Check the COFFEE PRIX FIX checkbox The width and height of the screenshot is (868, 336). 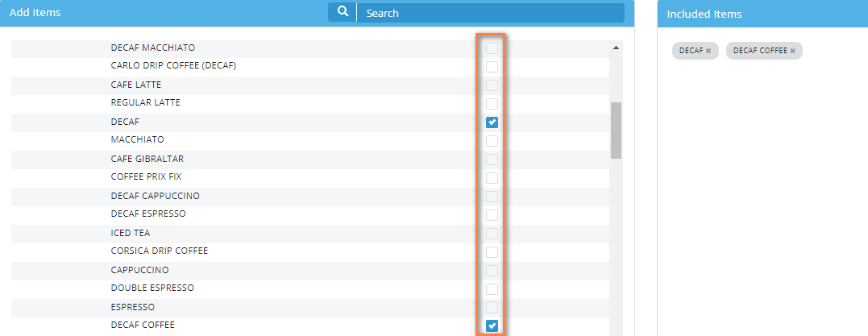492,177
